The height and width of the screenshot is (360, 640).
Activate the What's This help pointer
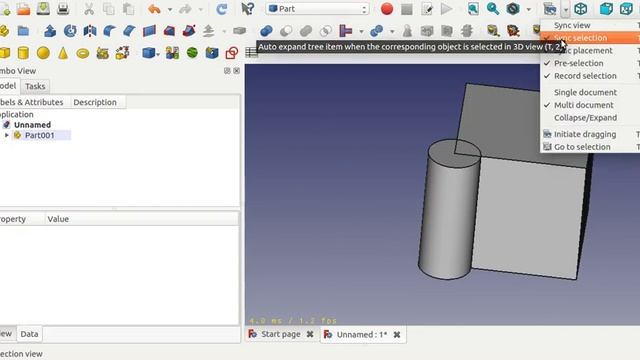247,9
